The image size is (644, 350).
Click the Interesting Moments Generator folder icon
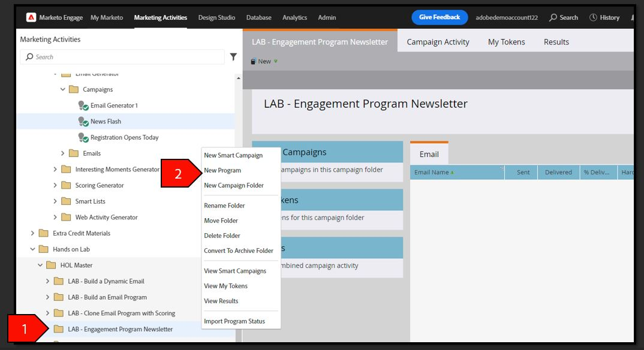(x=66, y=170)
